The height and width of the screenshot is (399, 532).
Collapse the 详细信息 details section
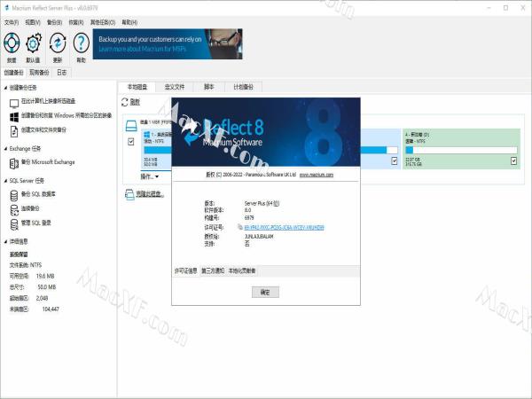[5, 241]
